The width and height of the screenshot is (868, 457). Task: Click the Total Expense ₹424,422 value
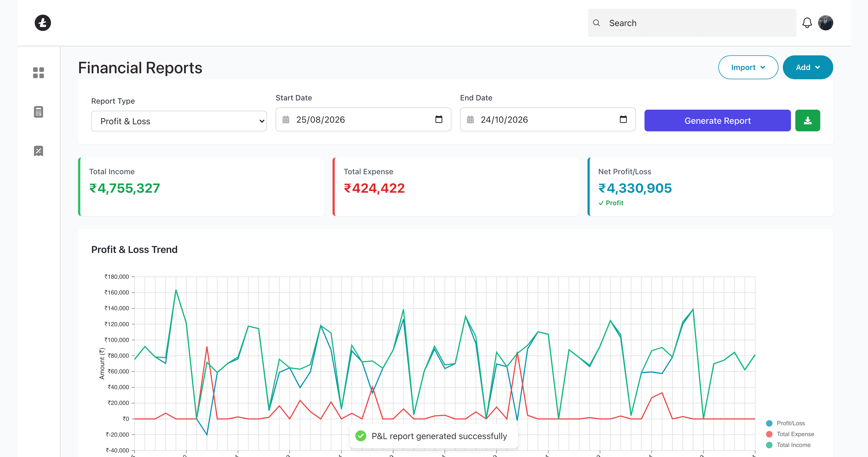(x=374, y=188)
